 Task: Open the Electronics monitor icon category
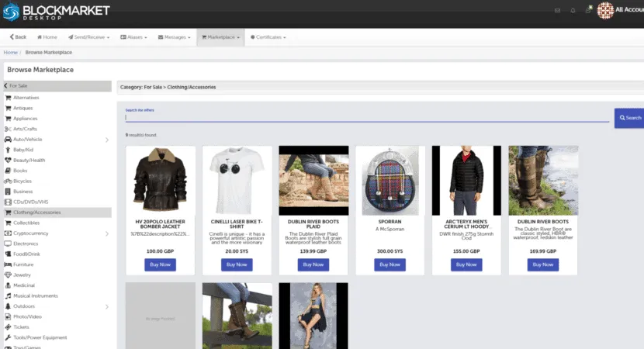click(8, 244)
